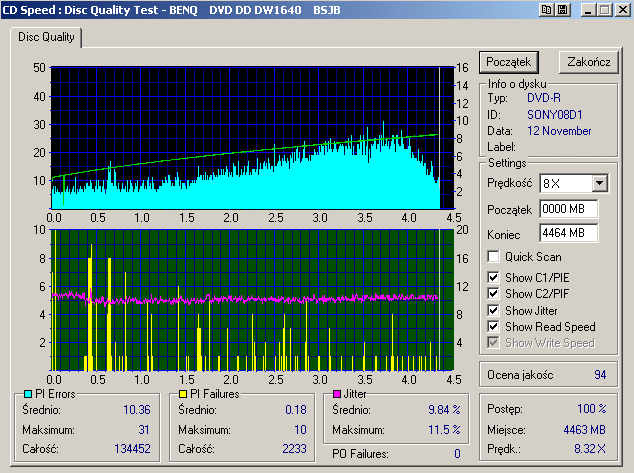Image resolution: width=634 pixels, height=473 pixels.
Task: Click the Postęp 100 % value
Action: [592, 409]
